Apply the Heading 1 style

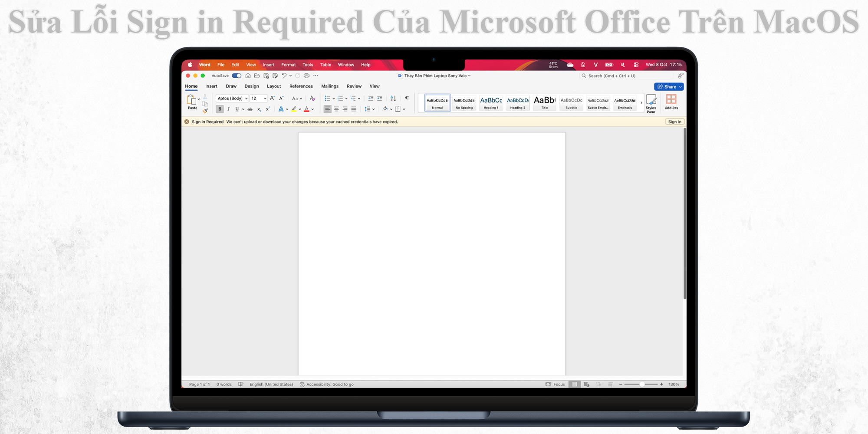491,103
